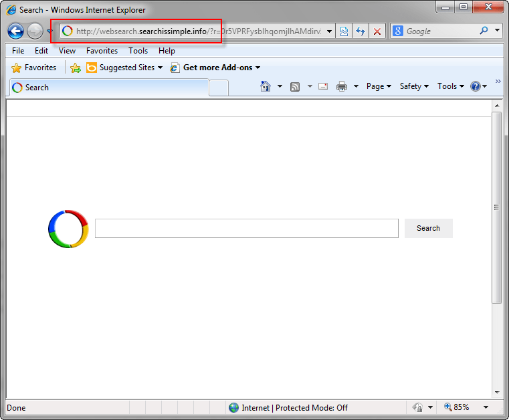Open the zoom level dropdown arrow
This screenshot has width=509, height=420.
point(486,407)
